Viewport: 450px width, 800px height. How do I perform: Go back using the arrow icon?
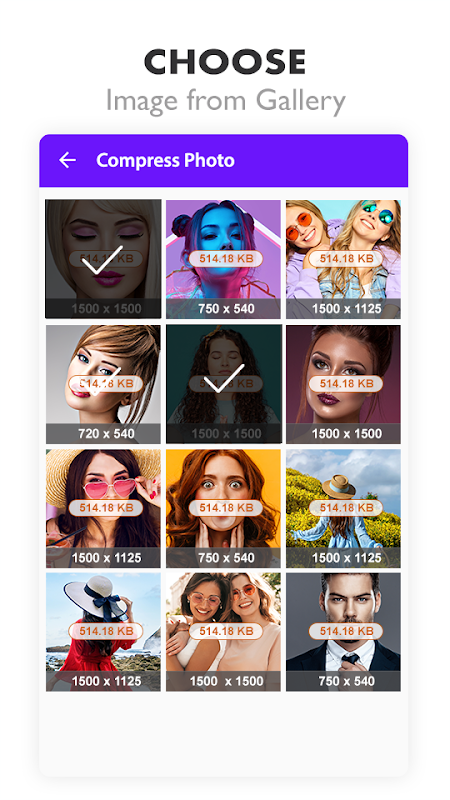pyautogui.click(x=67, y=160)
